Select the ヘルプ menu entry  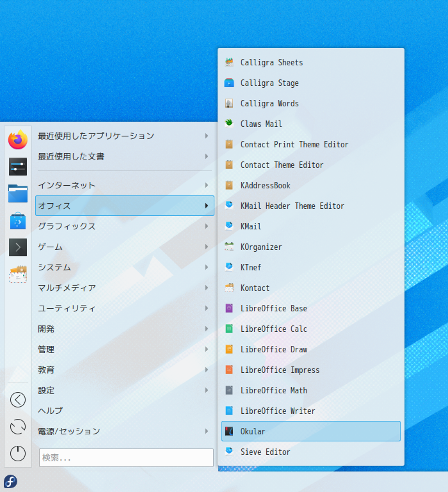[x=125, y=411]
